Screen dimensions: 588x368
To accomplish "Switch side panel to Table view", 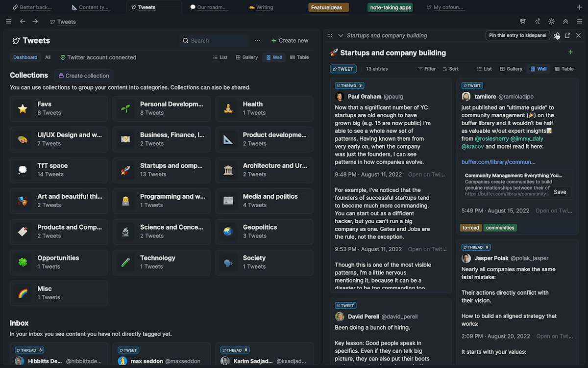I will [x=564, y=69].
